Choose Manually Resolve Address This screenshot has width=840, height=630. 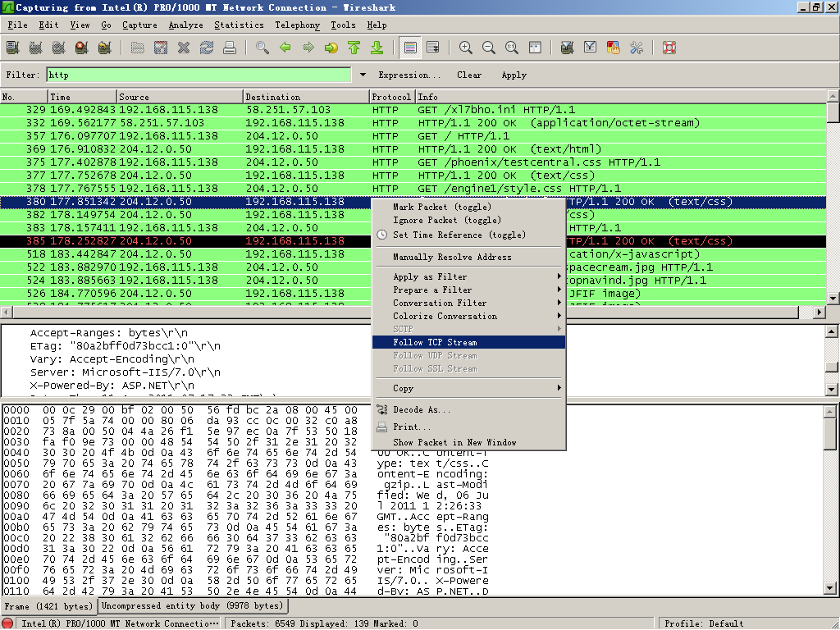tap(468, 257)
